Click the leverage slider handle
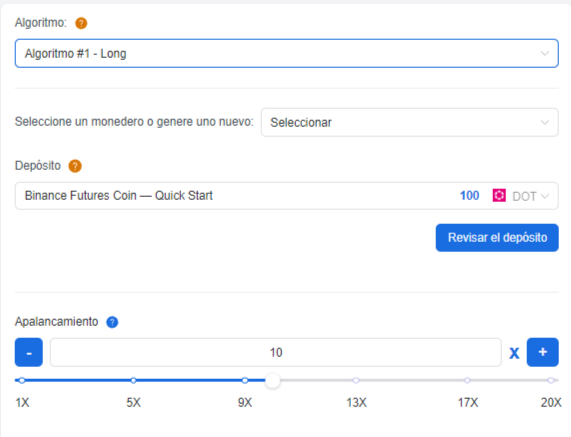571x437 pixels. click(x=272, y=381)
